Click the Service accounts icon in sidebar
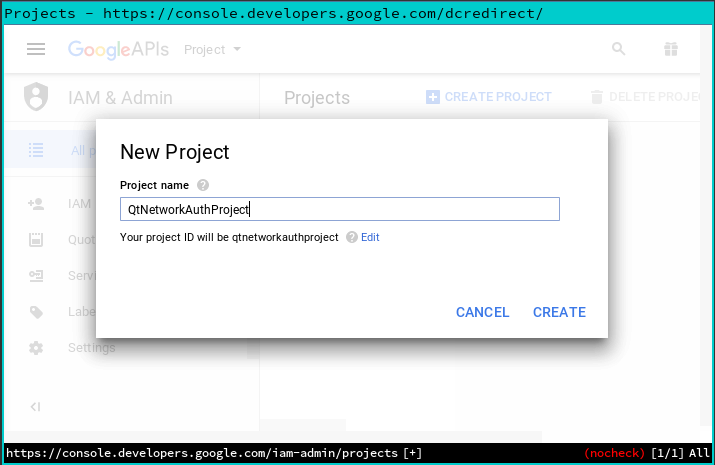Image resolution: width=715 pixels, height=465 pixels. point(36,276)
